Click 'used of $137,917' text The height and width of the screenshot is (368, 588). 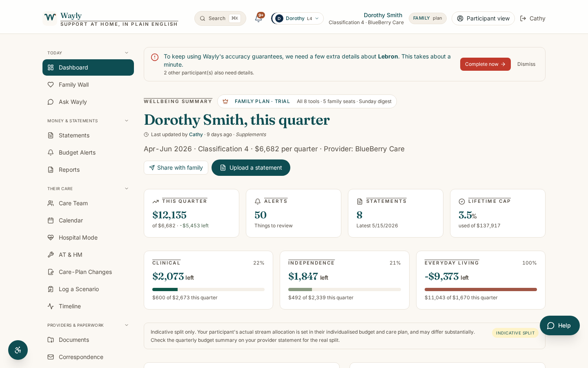coord(479,226)
